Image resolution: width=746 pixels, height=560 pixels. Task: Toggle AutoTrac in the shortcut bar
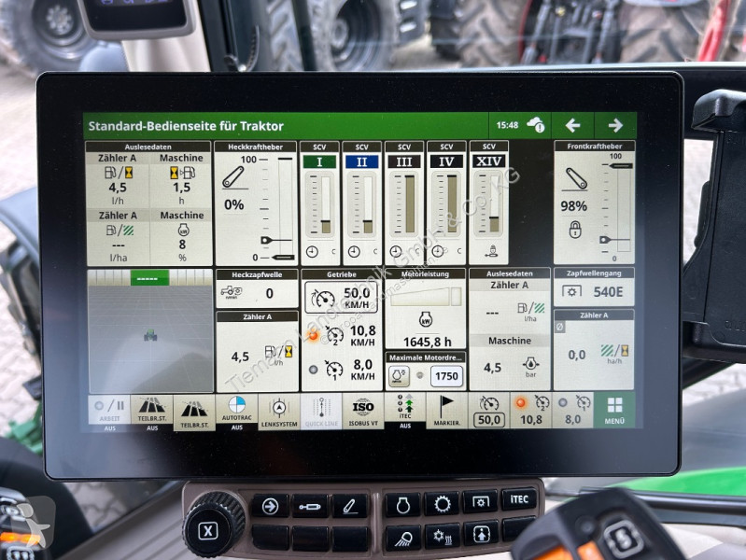click(x=236, y=410)
